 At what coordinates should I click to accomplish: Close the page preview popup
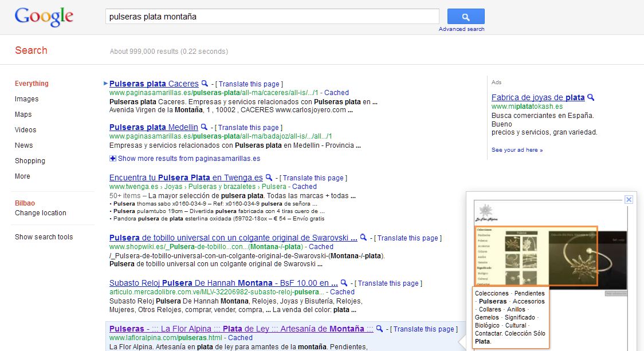click(x=629, y=199)
